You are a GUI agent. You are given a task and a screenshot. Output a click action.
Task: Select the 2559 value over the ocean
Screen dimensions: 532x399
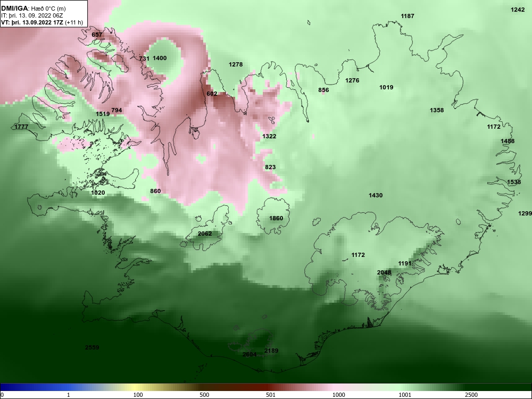pyautogui.click(x=92, y=347)
